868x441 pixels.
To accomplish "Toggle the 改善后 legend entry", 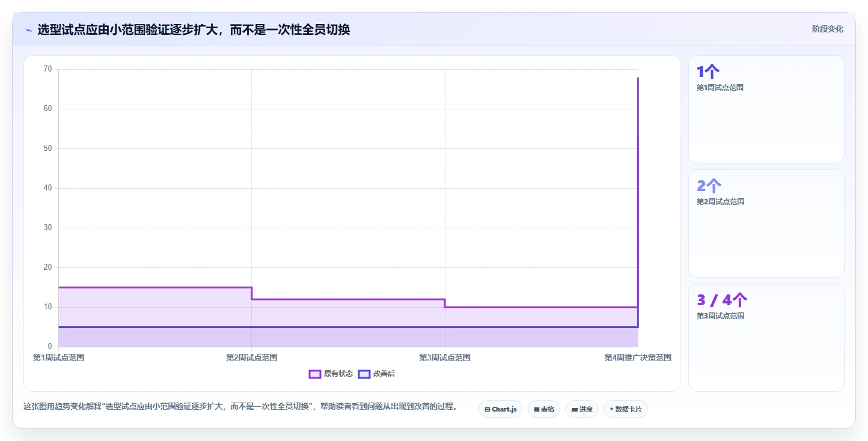I will [x=376, y=374].
